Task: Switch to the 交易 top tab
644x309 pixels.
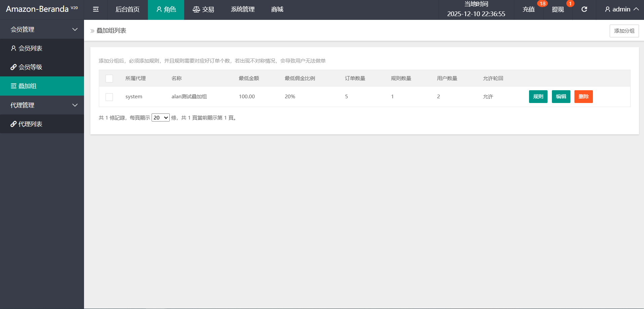Action: [203, 9]
